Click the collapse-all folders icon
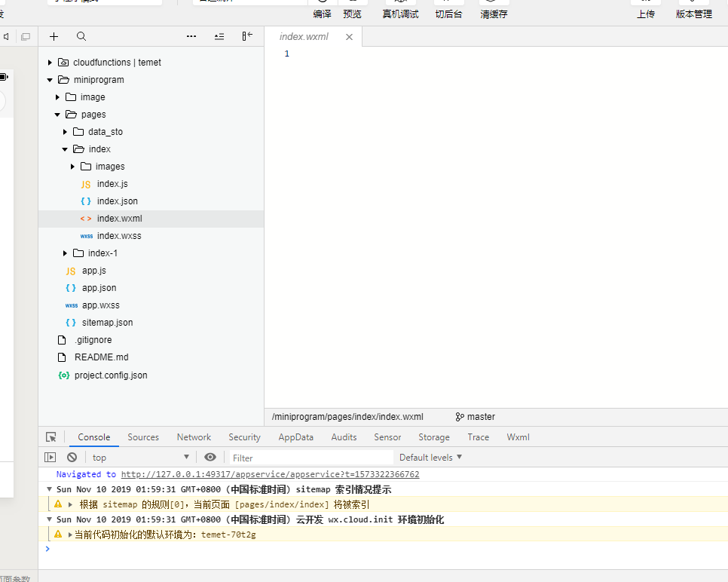The height and width of the screenshot is (582, 728). (219, 36)
